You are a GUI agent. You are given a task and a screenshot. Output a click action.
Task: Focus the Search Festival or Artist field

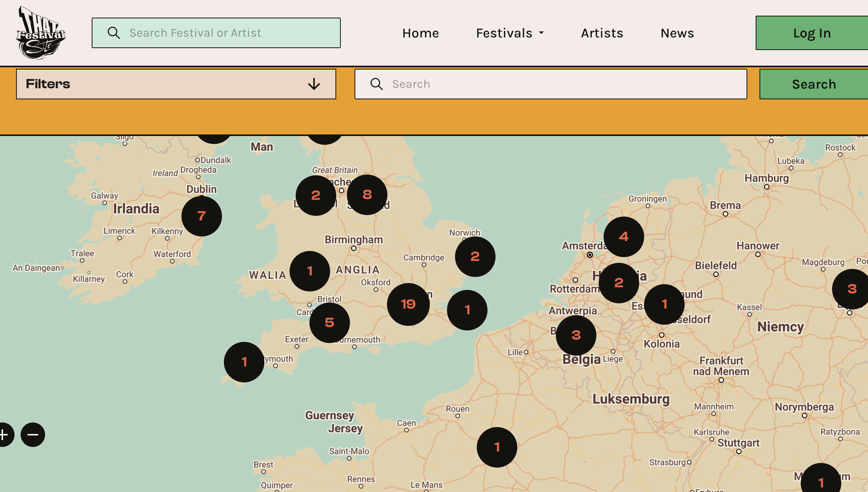(216, 33)
